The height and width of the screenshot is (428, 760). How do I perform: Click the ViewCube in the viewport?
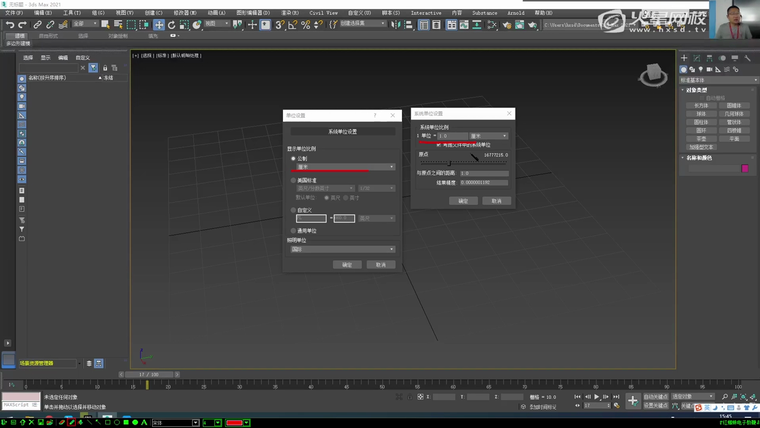coord(653,74)
